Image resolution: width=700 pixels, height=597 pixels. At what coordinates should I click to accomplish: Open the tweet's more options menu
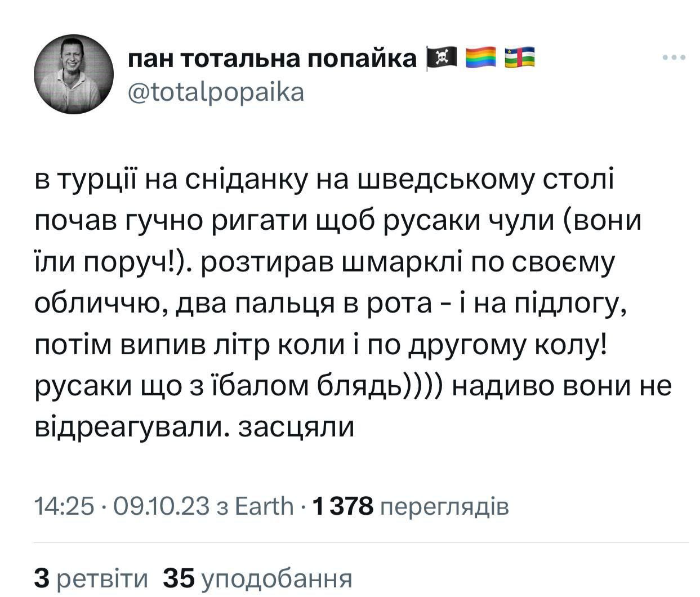[674, 57]
